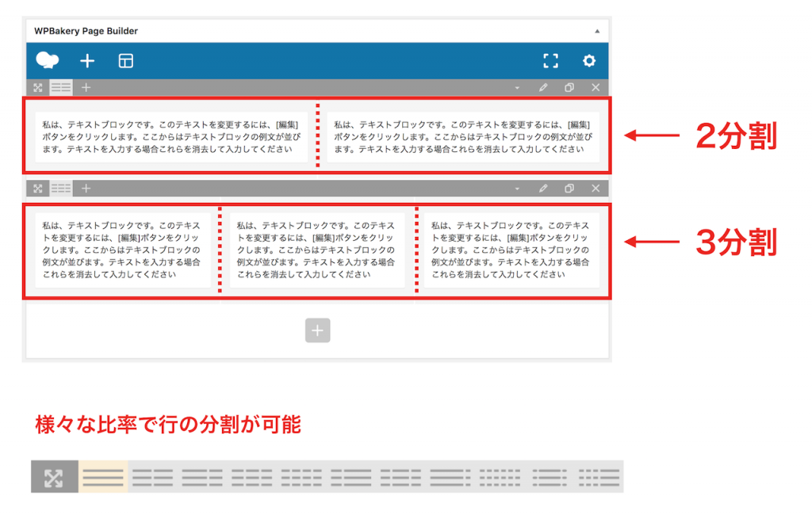Open page settings gear icon
This screenshot has height=519, width=812.
pos(589,61)
